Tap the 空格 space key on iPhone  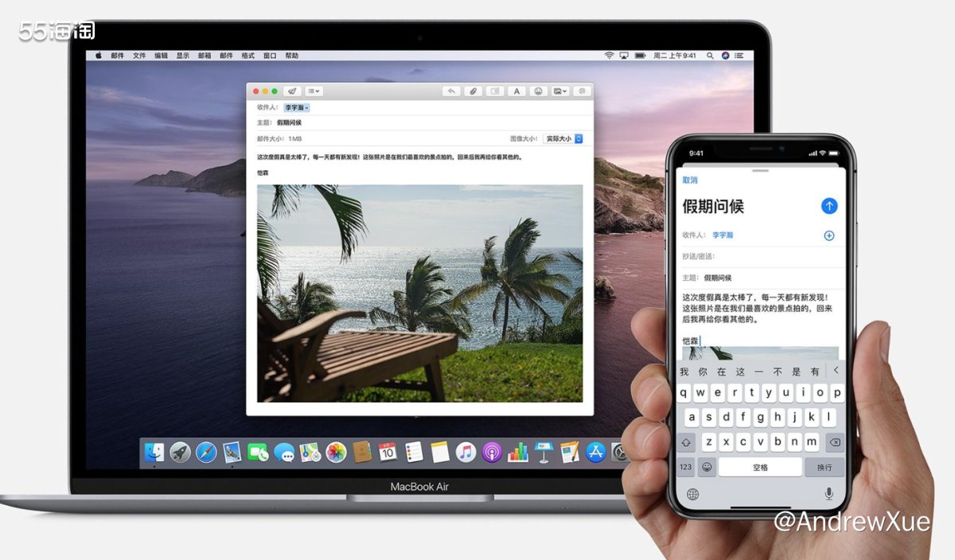coord(760,467)
